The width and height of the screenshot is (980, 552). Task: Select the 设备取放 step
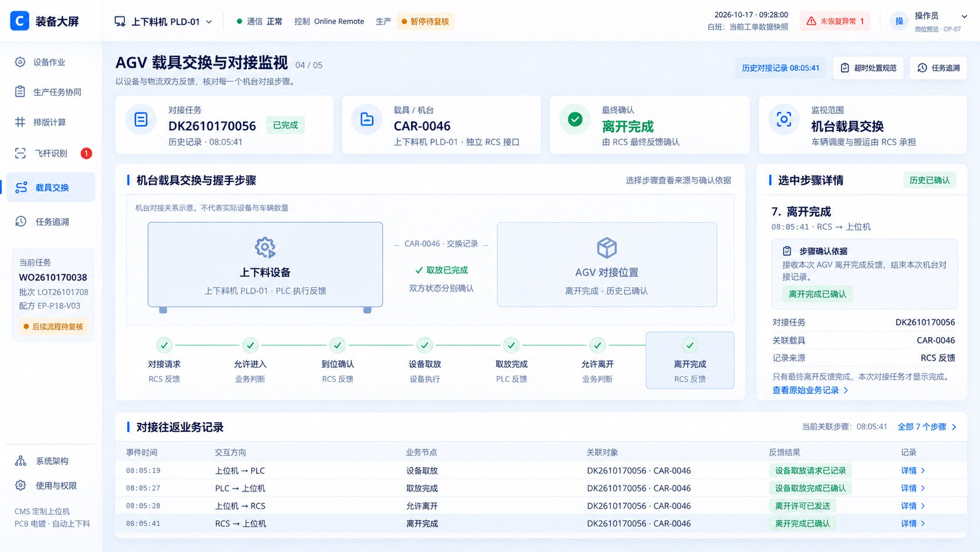point(424,361)
